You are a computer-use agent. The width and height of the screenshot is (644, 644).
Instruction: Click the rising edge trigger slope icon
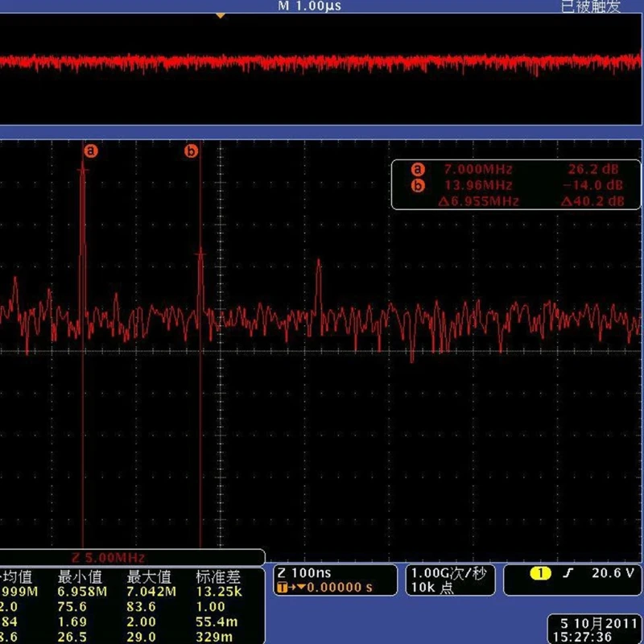(568, 572)
